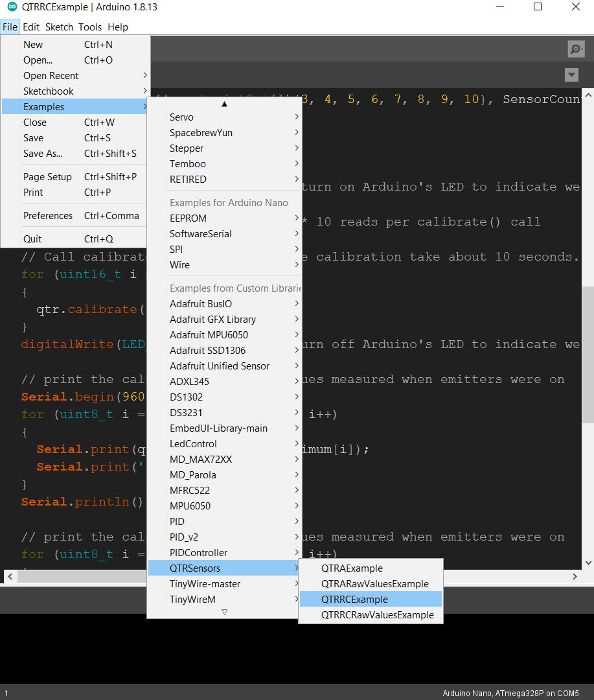Click the Arduino logo in title bar

tap(12, 6)
